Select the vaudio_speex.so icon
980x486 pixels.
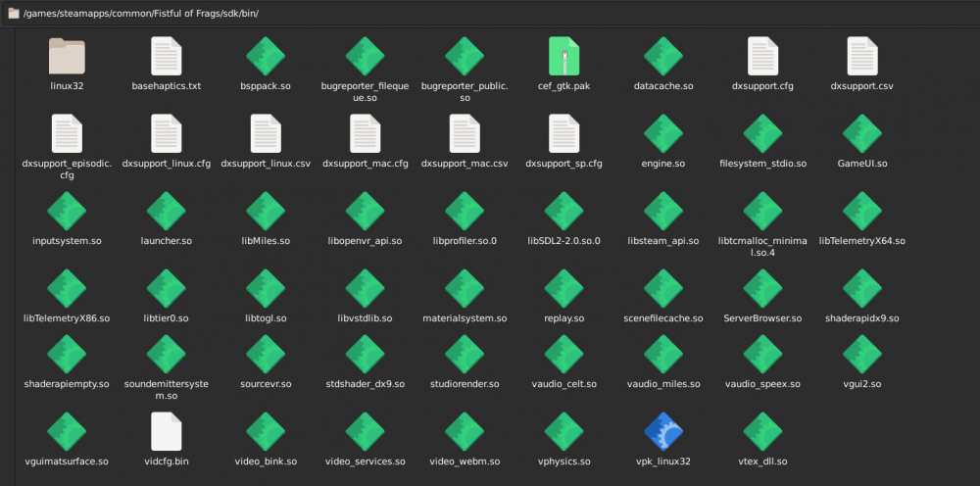coord(762,354)
